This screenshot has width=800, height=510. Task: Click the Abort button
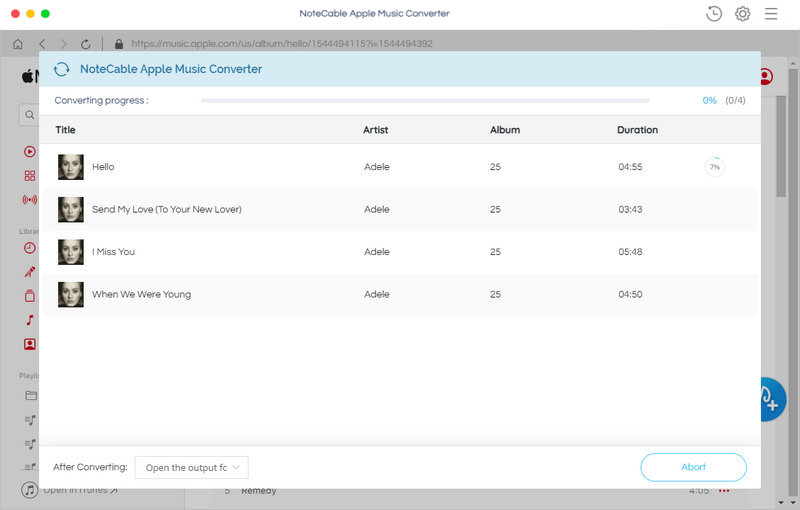[693, 467]
